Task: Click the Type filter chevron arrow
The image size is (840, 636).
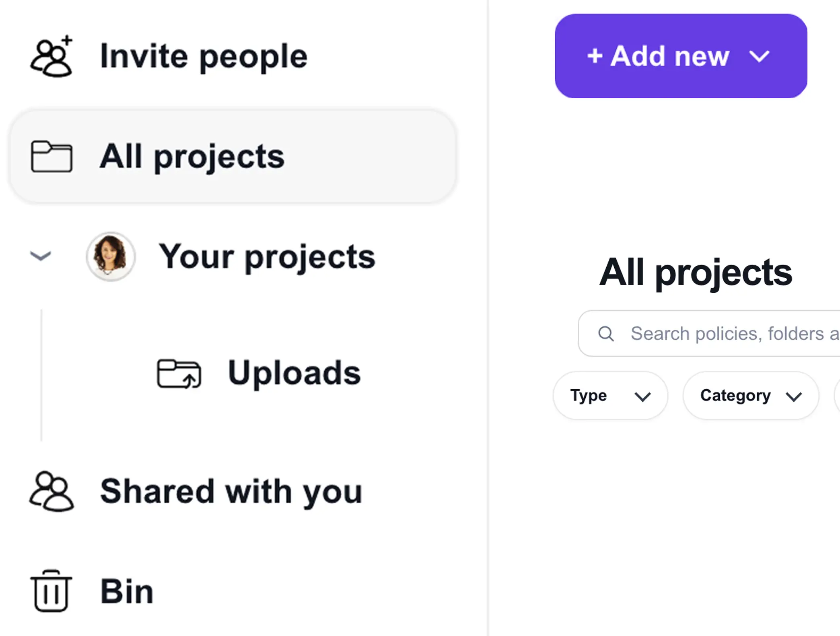Action: coord(642,397)
